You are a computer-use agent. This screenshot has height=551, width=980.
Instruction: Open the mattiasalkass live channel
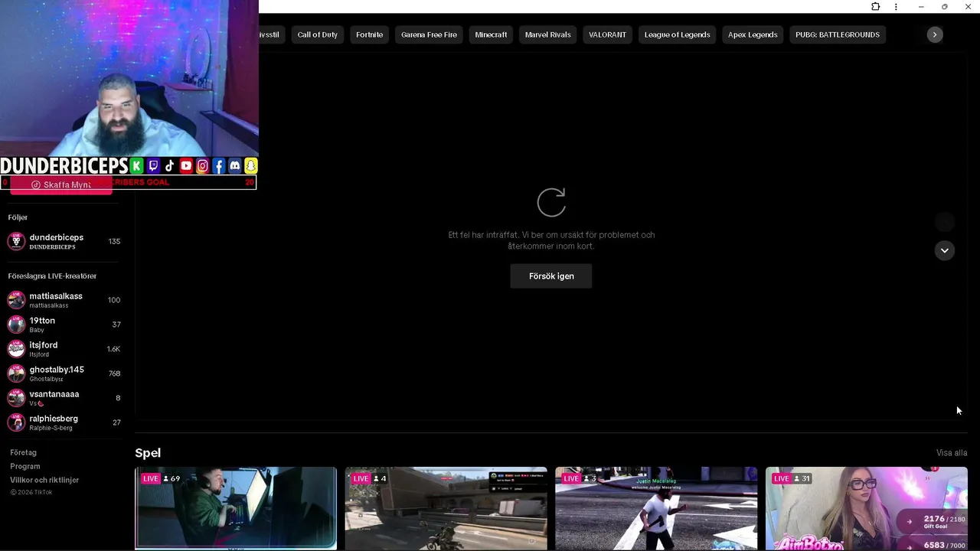pos(64,300)
